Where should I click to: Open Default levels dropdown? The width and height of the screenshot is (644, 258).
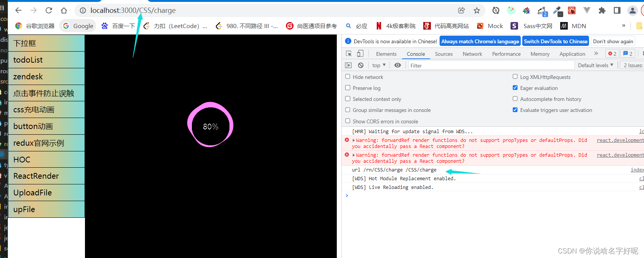point(595,65)
